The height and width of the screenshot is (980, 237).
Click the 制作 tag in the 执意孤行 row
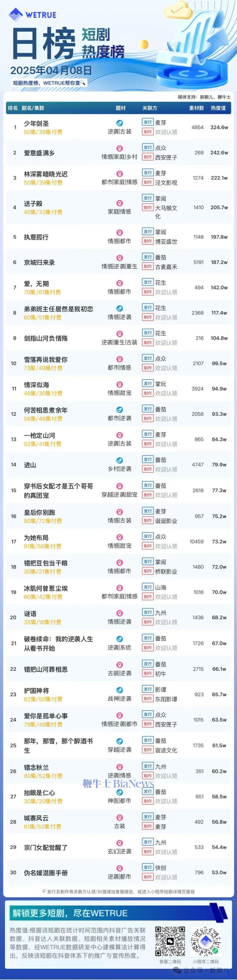147,241
